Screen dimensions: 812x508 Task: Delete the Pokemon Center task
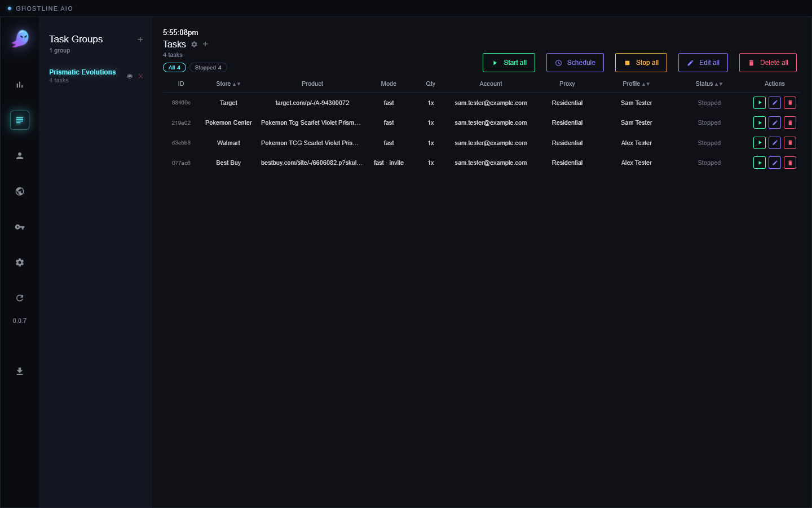click(x=790, y=122)
